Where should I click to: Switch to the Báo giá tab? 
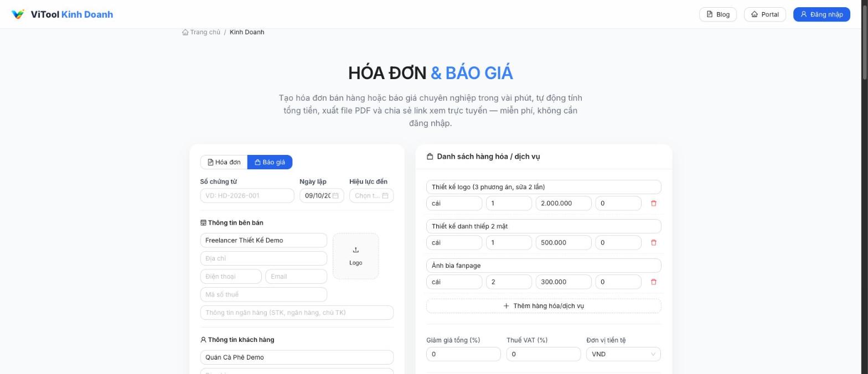[x=270, y=162]
